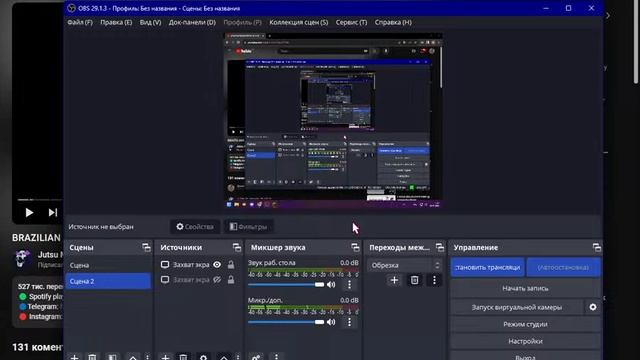
Task: Open the disabled Профиль (P) menu
Action: coord(242,22)
